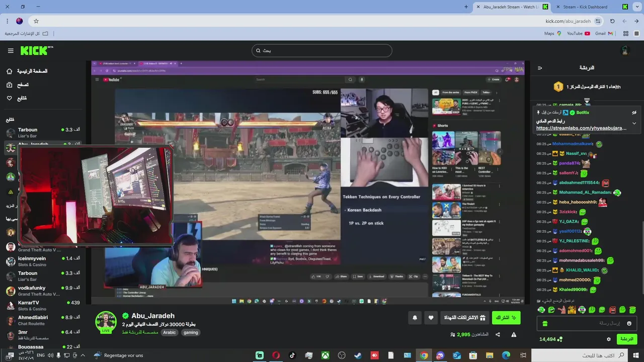The height and width of the screenshot is (362, 644).
Task: Expand the chat leaderboard chevron under banner
Action: (x=587, y=101)
